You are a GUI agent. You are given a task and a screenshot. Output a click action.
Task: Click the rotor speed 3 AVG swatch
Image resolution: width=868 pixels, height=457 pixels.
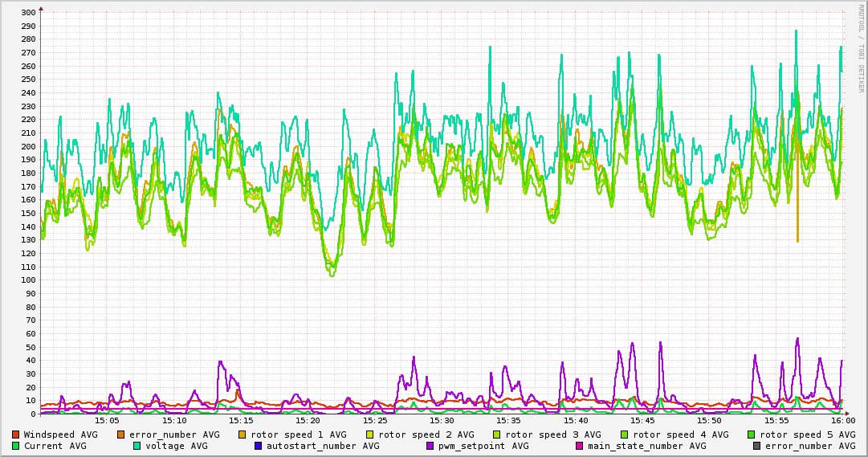(496, 435)
